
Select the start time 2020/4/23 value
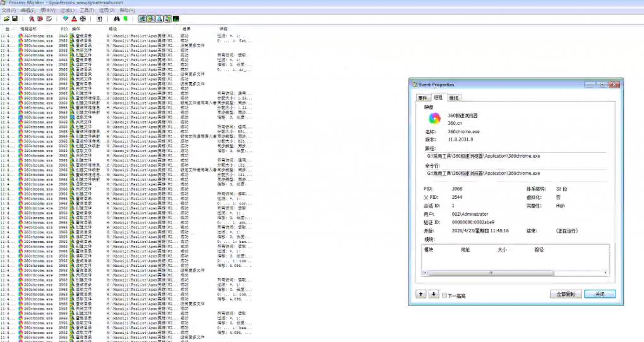(480, 231)
